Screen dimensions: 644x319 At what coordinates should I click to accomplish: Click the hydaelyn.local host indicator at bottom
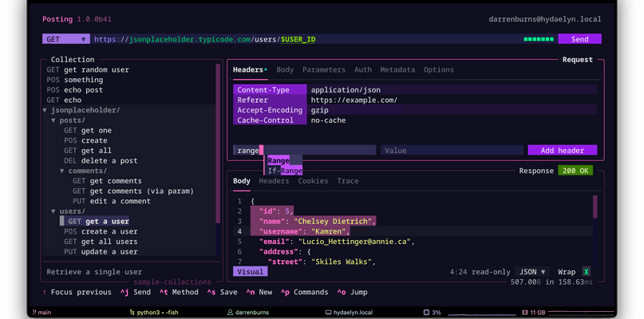coord(353,312)
